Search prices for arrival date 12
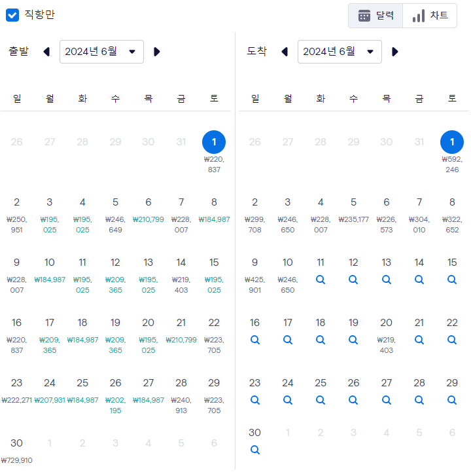The image size is (471, 476). [x=353, y=280]
